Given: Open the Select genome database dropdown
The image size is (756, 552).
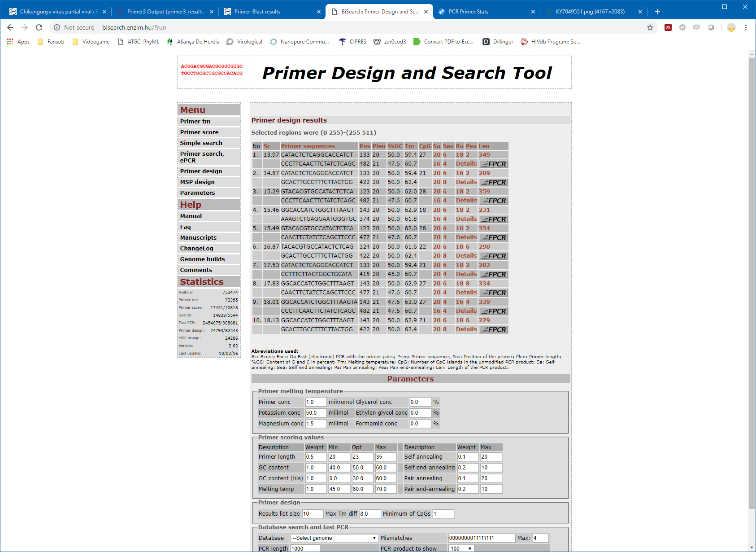Looking at the screenshot, I should tap(335, 538).
